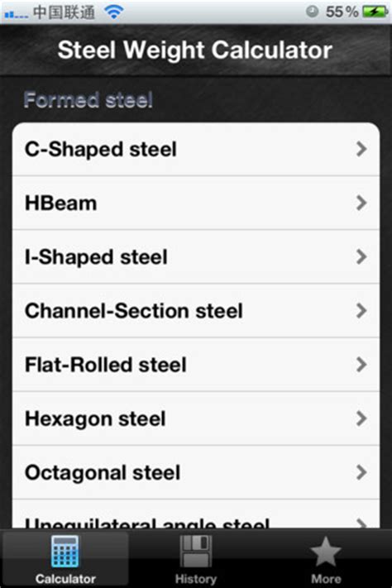Expand C-Shaped steel chevron arrow
The width and height of the screenshot is (392, 588).
tap(361, 149)
